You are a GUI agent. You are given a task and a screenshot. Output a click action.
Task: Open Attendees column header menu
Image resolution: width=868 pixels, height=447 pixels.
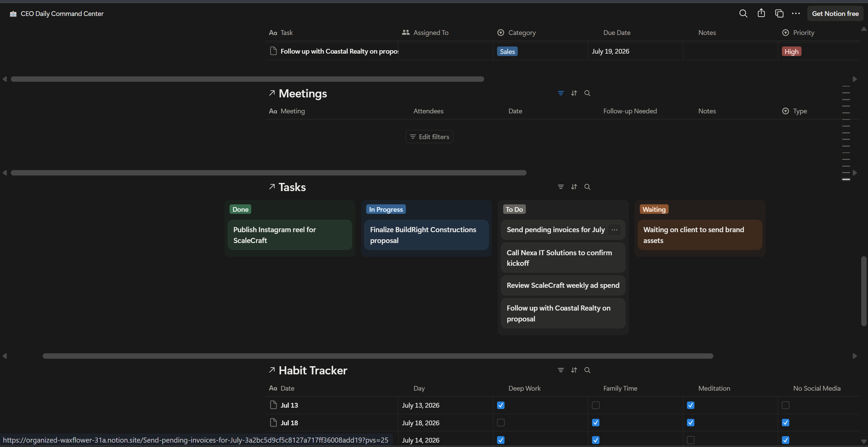coord(446,111)
